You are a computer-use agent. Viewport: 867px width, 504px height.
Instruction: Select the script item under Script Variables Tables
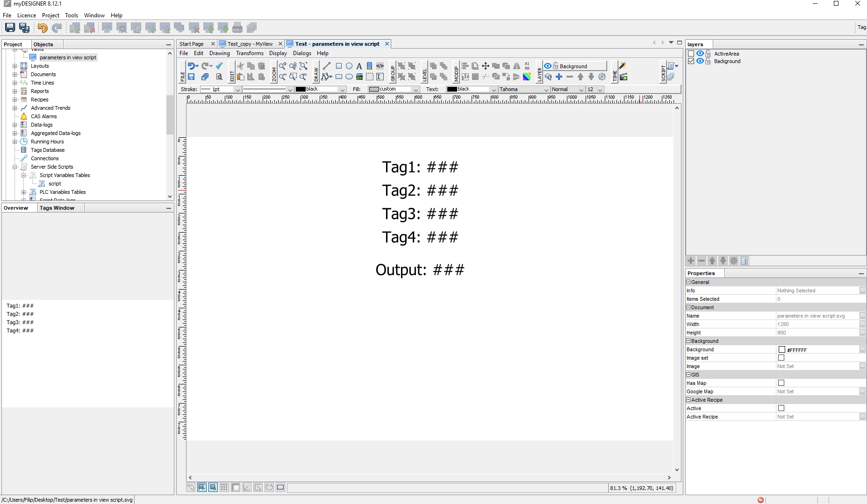[55, 184]
